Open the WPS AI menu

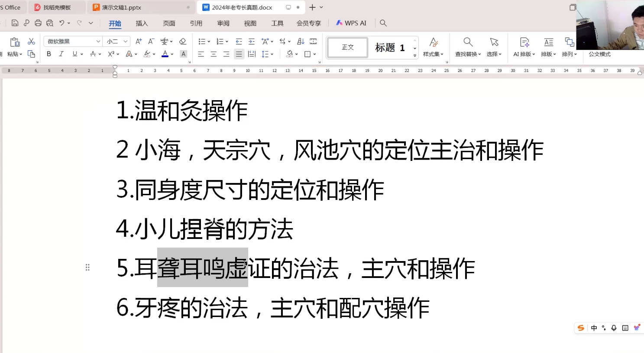click(x=351, y=23)
